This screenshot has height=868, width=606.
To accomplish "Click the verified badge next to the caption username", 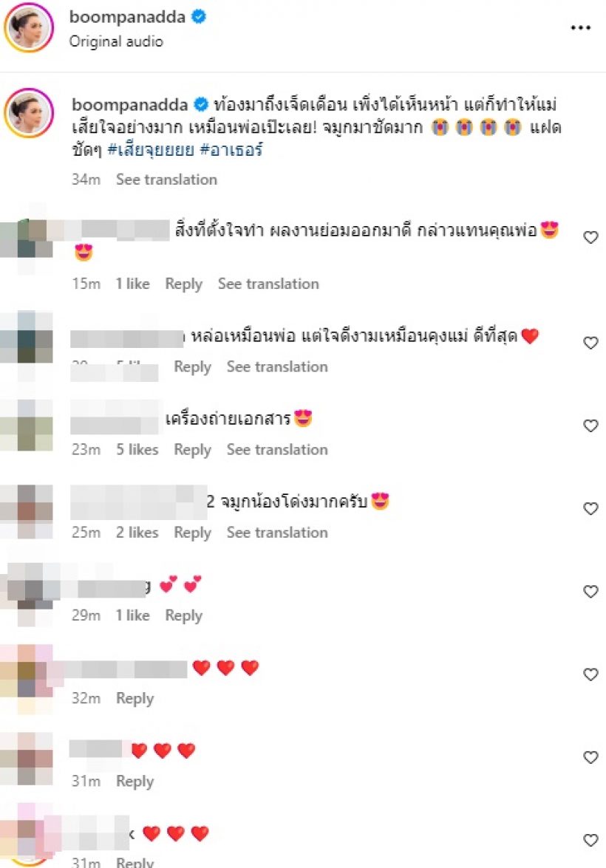I will [200, 104].
